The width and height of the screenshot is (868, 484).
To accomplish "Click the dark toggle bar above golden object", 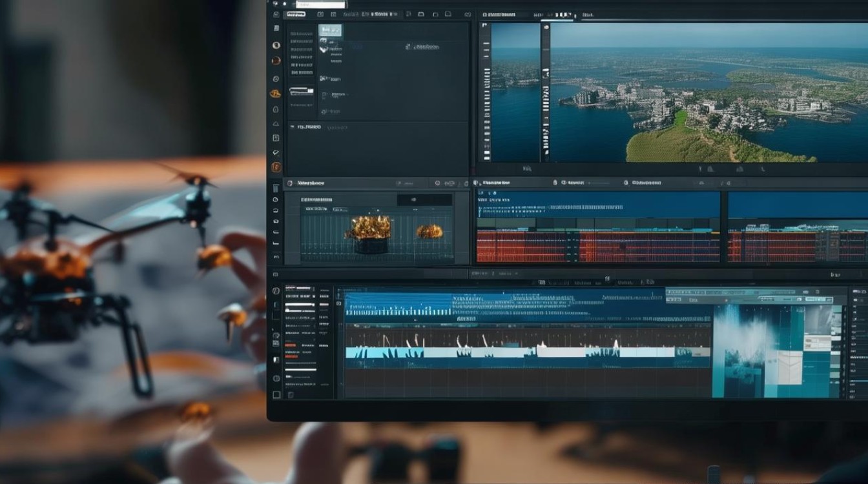I will click(x=424, y=200).
